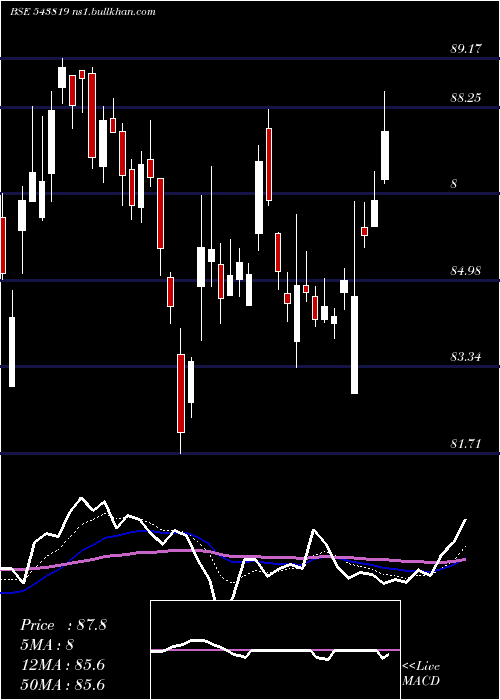
Task: Click the 83.34 price level label
Action: tap(466, 357)
